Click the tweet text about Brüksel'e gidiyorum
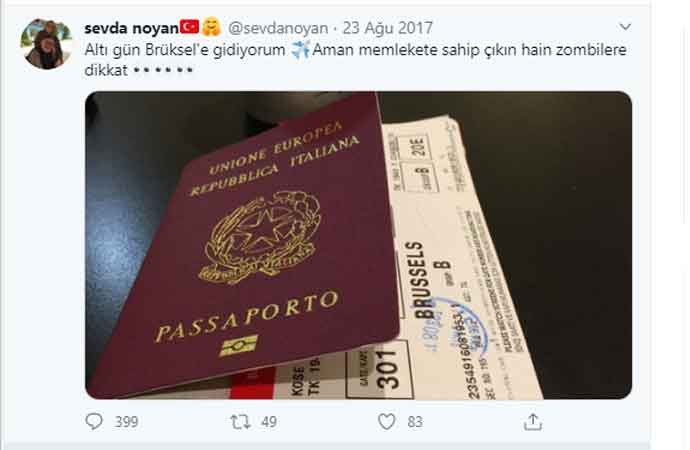This screenshot has height=450, width=690. [355, 60]
